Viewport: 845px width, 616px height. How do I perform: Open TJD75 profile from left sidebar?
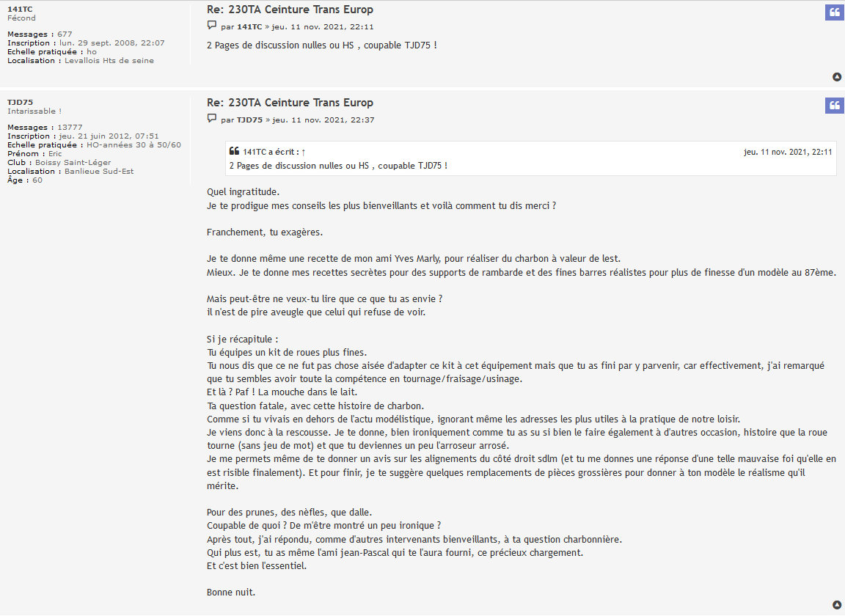(x=20, y=103)
